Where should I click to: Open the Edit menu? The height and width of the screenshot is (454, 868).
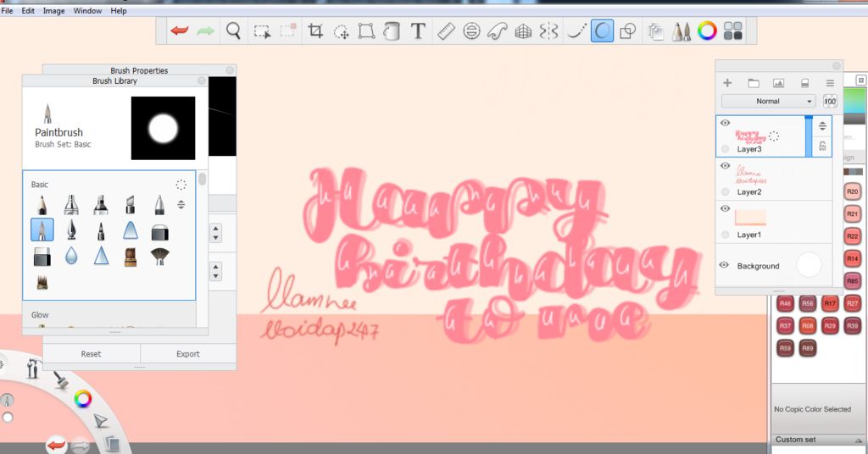click(28, 10)
